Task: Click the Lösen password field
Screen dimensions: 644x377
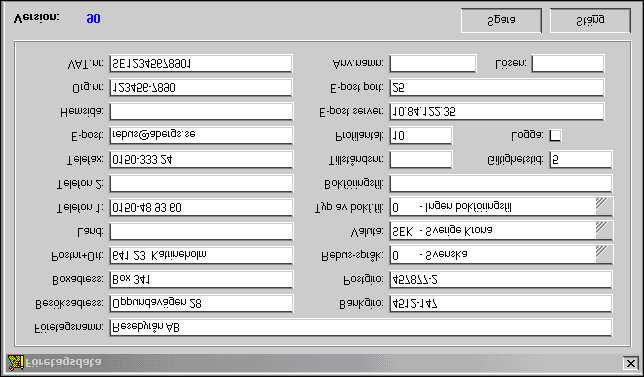Action: [568, 64]
